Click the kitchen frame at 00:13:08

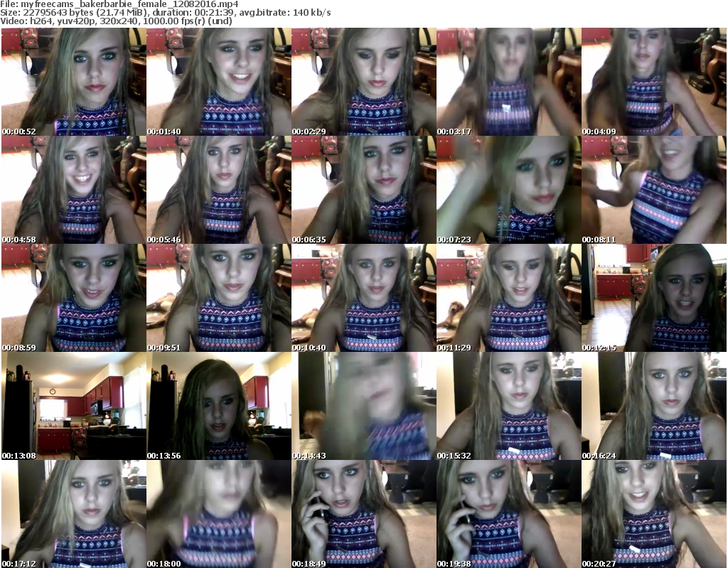click(74, 406)
